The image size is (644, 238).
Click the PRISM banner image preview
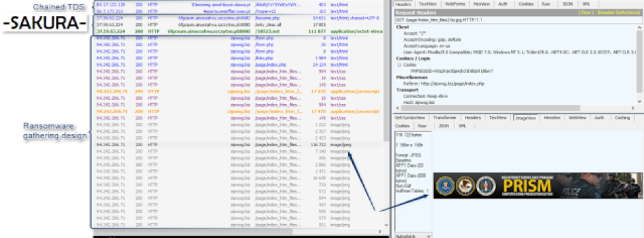(x=538, y=185)
